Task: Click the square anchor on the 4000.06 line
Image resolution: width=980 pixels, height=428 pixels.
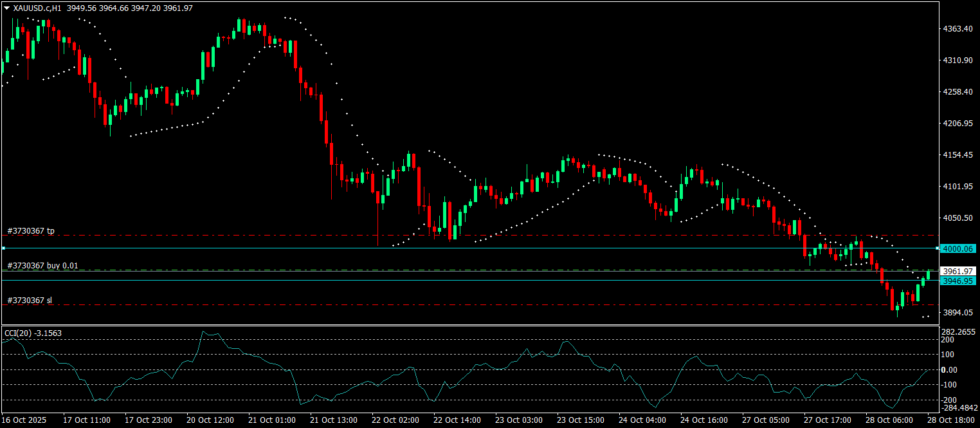Action: pos(3,248)
